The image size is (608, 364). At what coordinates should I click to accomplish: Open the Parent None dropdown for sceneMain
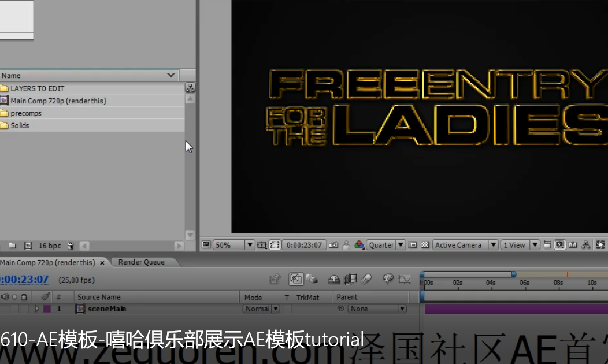coord(377,309)
